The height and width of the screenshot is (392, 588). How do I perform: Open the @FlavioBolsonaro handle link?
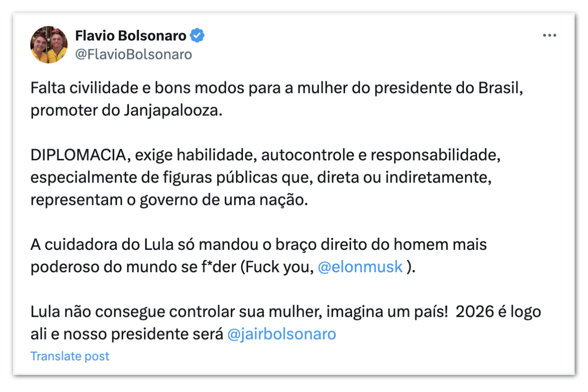(x=133, y=54)
